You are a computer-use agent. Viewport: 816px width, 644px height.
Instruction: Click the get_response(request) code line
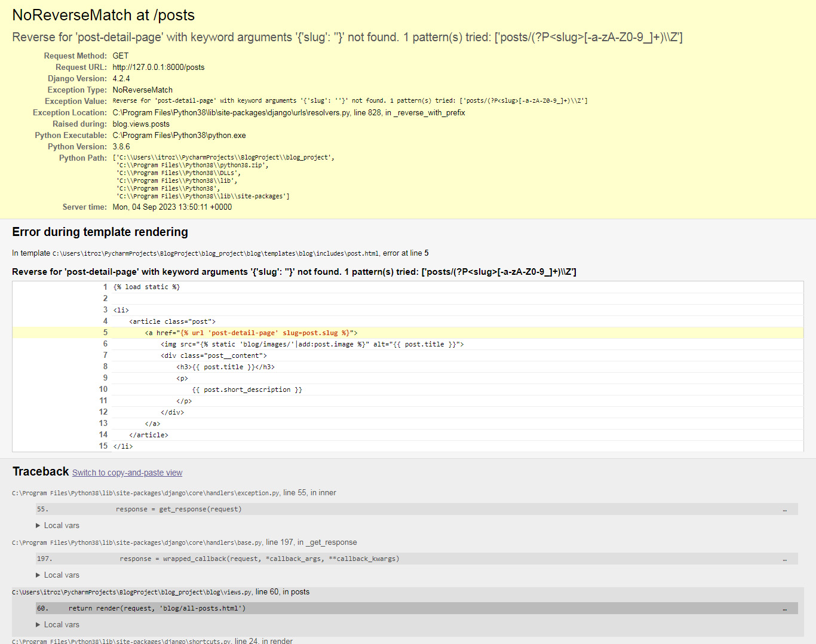[179, 510]
